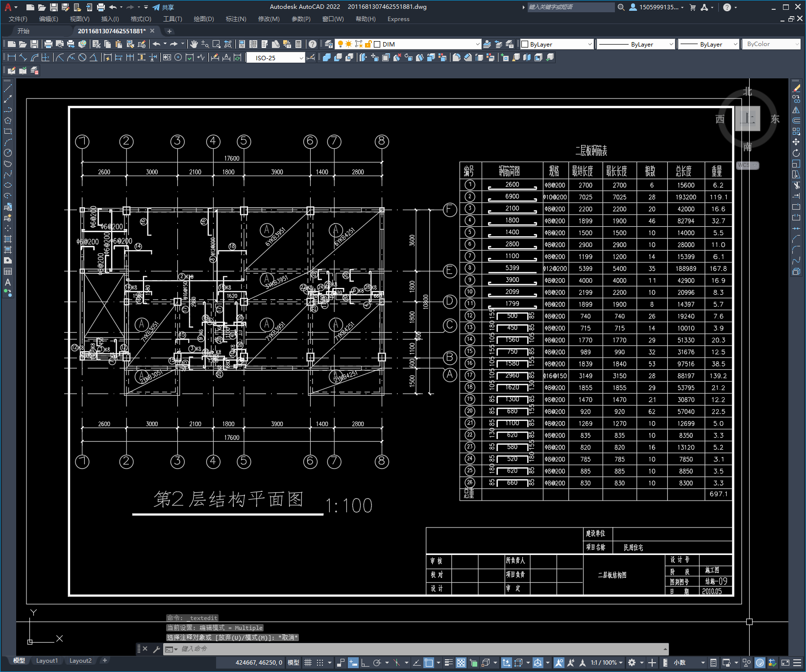Select the Radius dimension tool
This screenshot has height=672, width=806.
(60, 57)
